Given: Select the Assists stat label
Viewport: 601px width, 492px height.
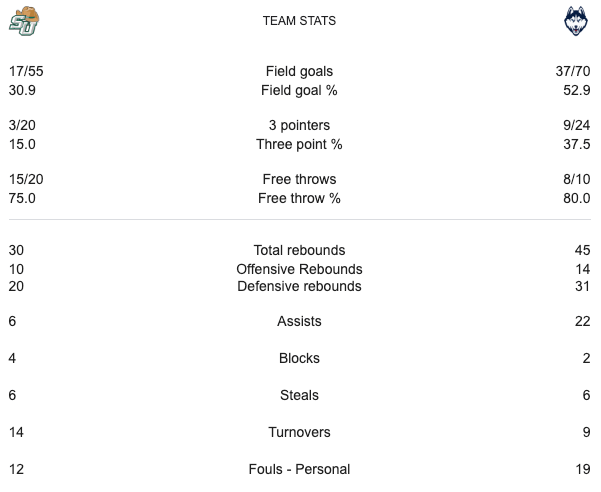Looking at the screenshot, I should (x=300, y=322).
